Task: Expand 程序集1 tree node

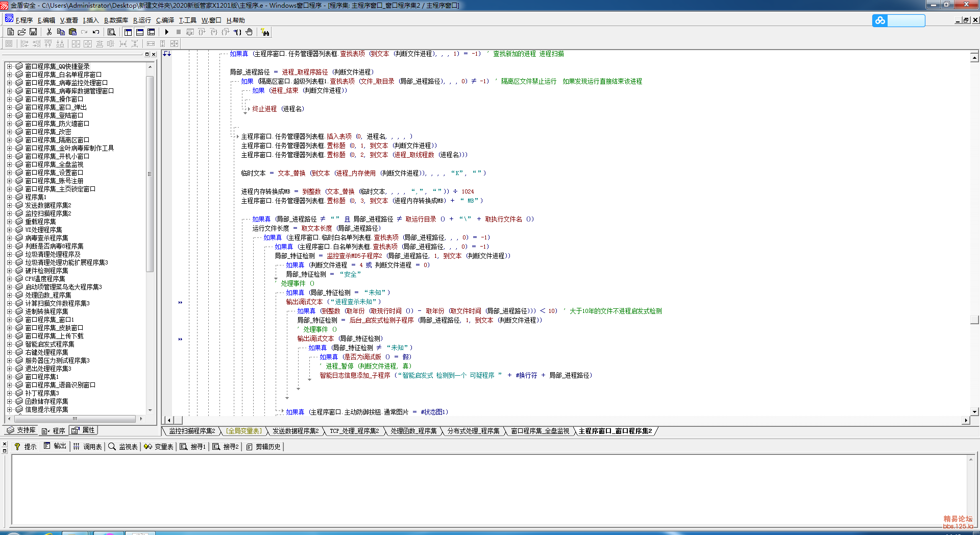Action: tap(9, 197)
